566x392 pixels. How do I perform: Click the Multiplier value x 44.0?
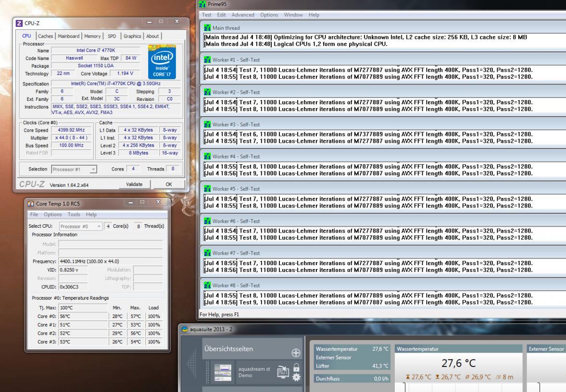(x=72, y=138)
